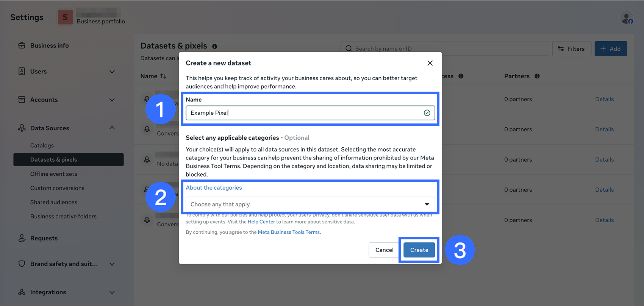Screen dimensions: 644x306
Task: Click the Users sidebar icon
Action: [x=22, y=71]
